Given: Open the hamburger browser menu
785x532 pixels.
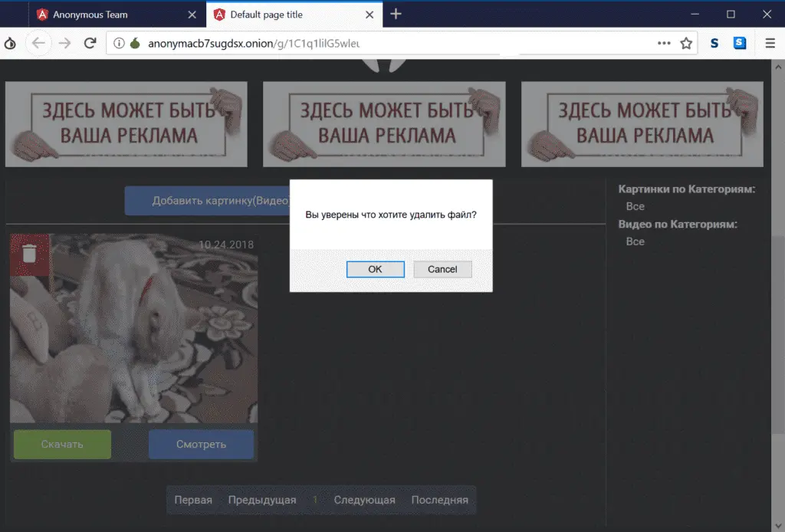Looking at the screenshot, I should click(770, 44).
